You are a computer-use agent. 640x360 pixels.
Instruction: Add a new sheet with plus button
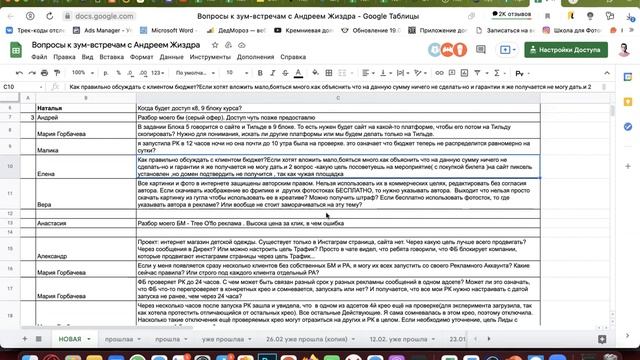[24, 339]
